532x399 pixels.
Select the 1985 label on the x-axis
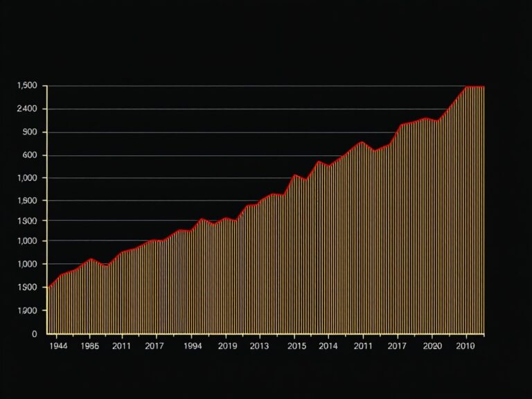90,346
